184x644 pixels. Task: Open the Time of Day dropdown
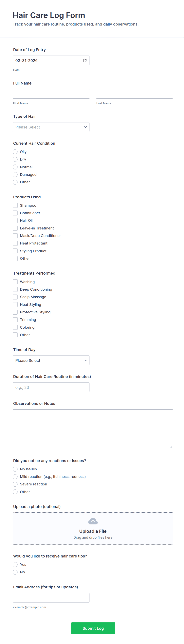click(x=51, y=360)
